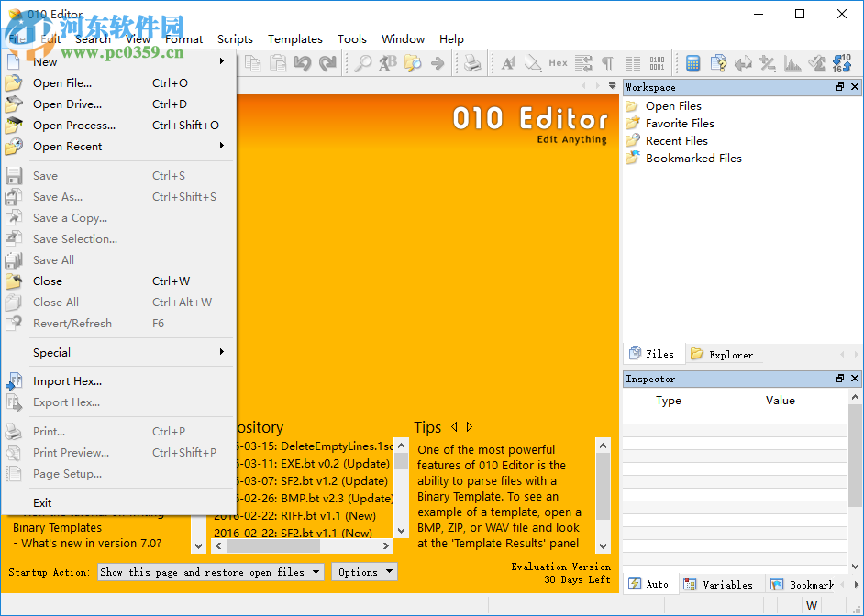This screenshot has width=864, height=616.
Task: Select Recent Files in Workspace
Action: (677, 141)
